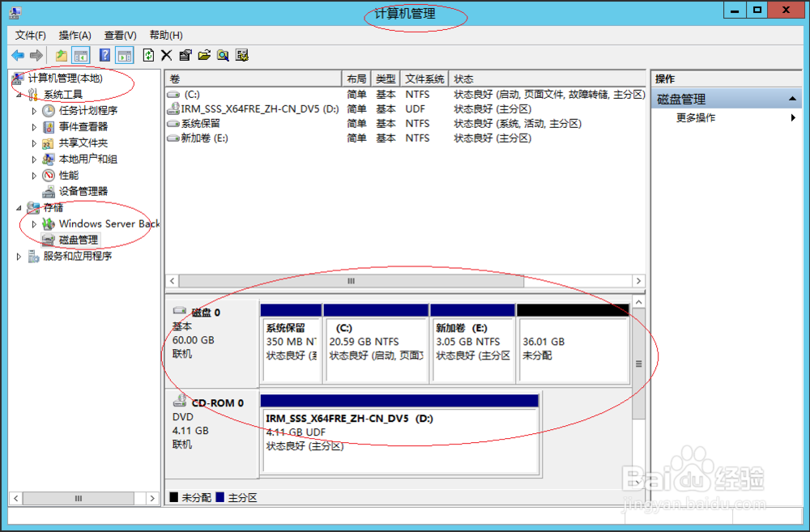This screenshot has height=532, width=810.
Task: Open 事件查看器 in the system tools tree
Action: pyautogui.click(x=80, y=126)
